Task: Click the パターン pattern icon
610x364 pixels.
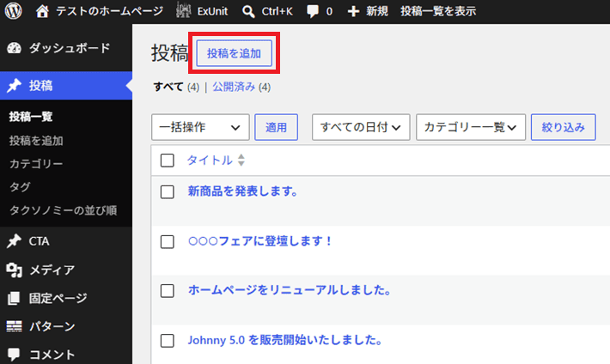Action: (x=14, y=326)
